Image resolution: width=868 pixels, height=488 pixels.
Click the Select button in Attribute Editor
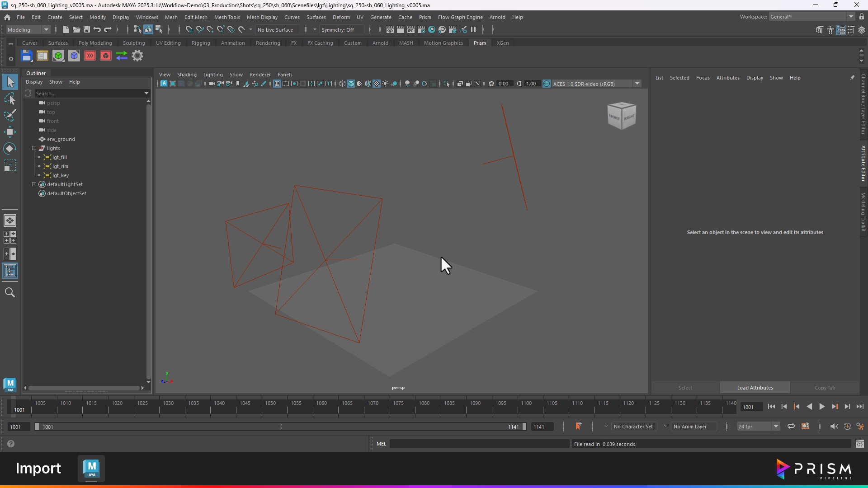click(685, 388)
